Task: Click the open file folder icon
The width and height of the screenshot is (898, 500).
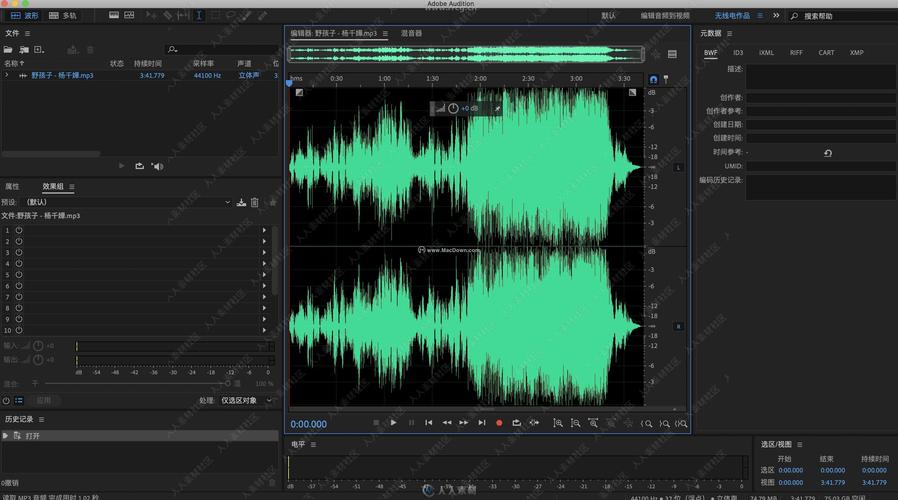Action: click(x=9, y=49)
